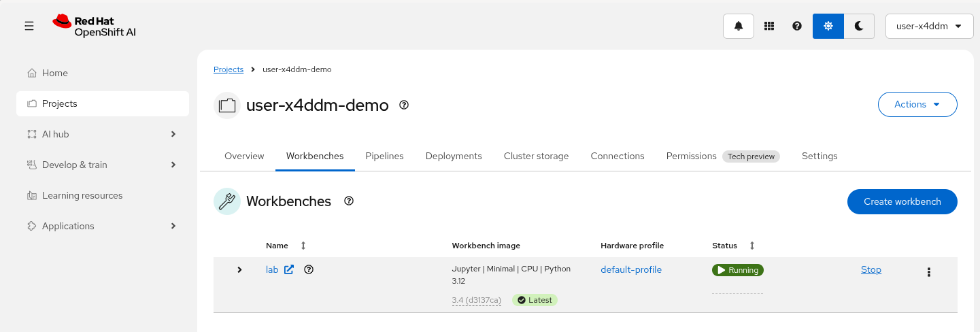Open the Actions dropdown

tap(917, 104)
